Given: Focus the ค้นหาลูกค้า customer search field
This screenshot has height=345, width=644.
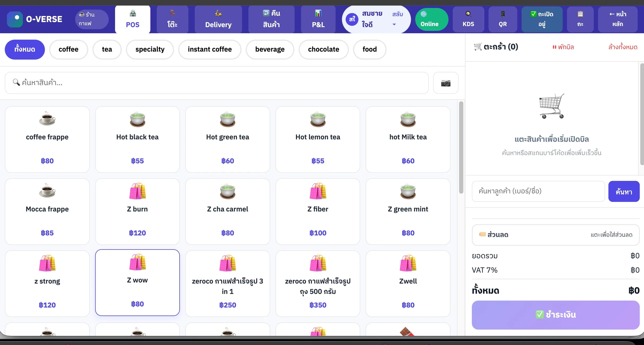Looking at the screenshot, I should tap(538, 191).
